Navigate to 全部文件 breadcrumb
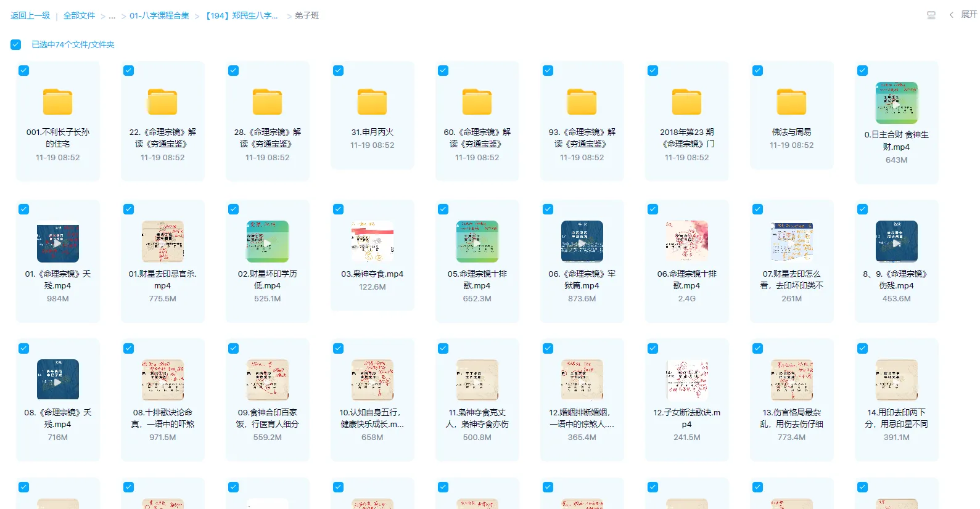The height and width of the screenshot is (509, 980). 80,15
